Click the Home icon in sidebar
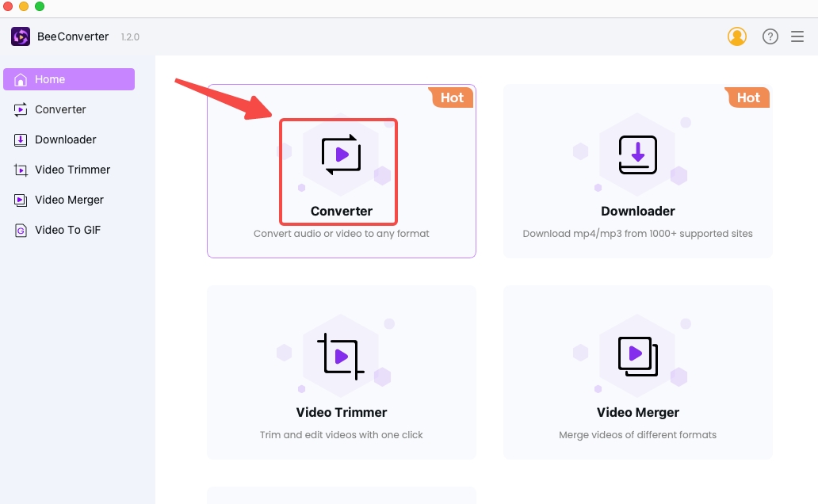Screen dimensions: 818x504 click(21, 79)
